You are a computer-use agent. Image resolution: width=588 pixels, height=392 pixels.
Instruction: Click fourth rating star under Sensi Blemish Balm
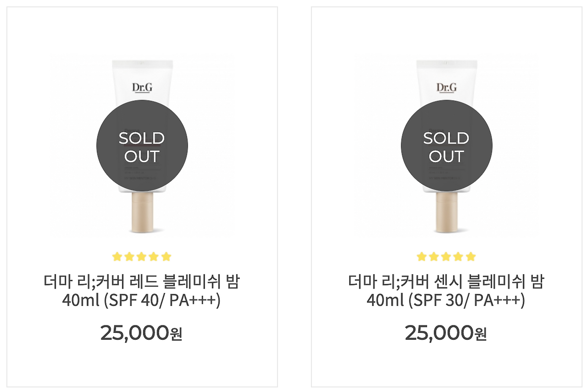coord(458,257)
